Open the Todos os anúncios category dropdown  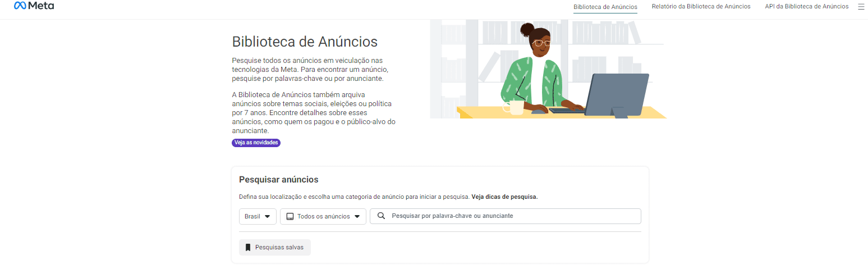(323, 217)
